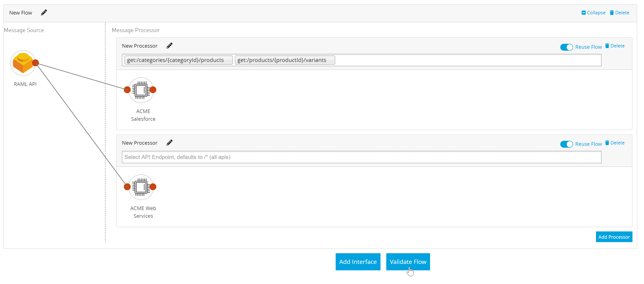Click the Validate Flow button

408,261
